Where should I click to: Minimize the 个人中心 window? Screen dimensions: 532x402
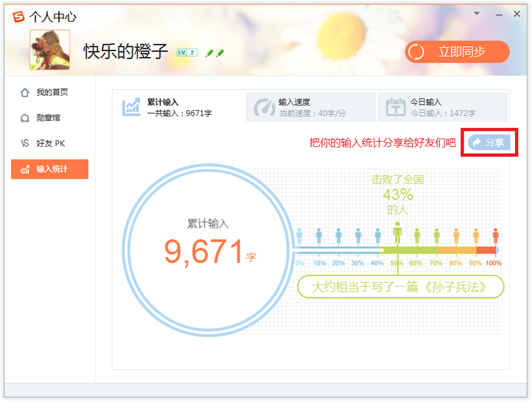click(499, 14)
